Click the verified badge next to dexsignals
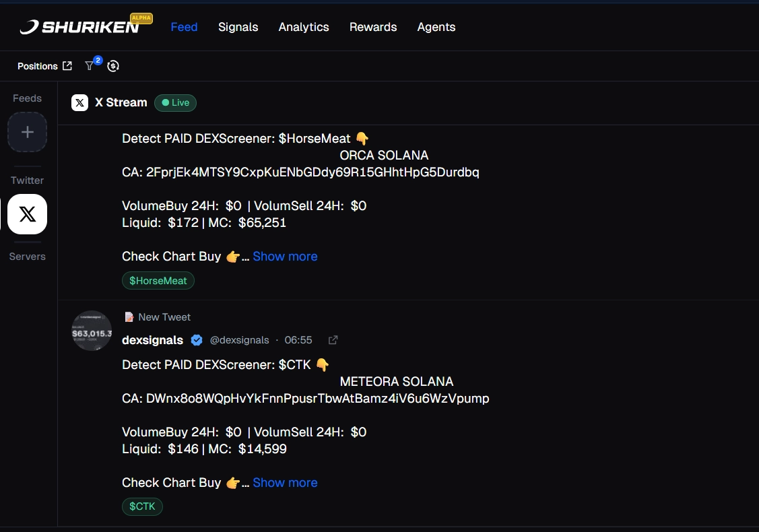Viewport: 759px width, 532px height. [x=197, y=340]
